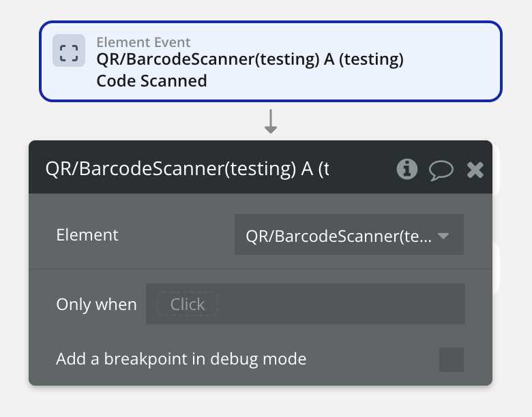The image size is (532, 417).
Task: Enable the debug mode breakpoint checkbox
Action: click(451, 359)
